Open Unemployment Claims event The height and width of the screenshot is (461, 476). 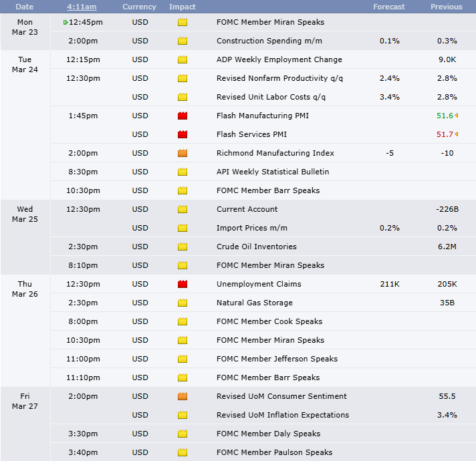(259, 284)
